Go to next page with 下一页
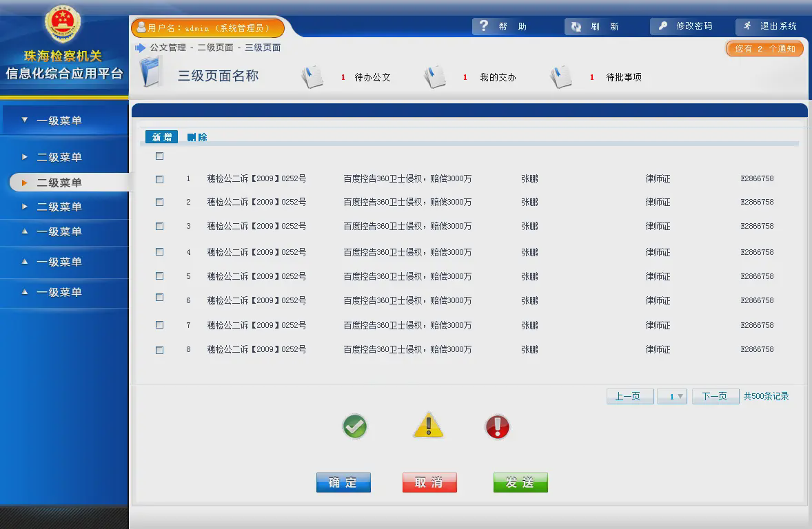The width and height of the screenshot is (812, 529). coord(715,397)
